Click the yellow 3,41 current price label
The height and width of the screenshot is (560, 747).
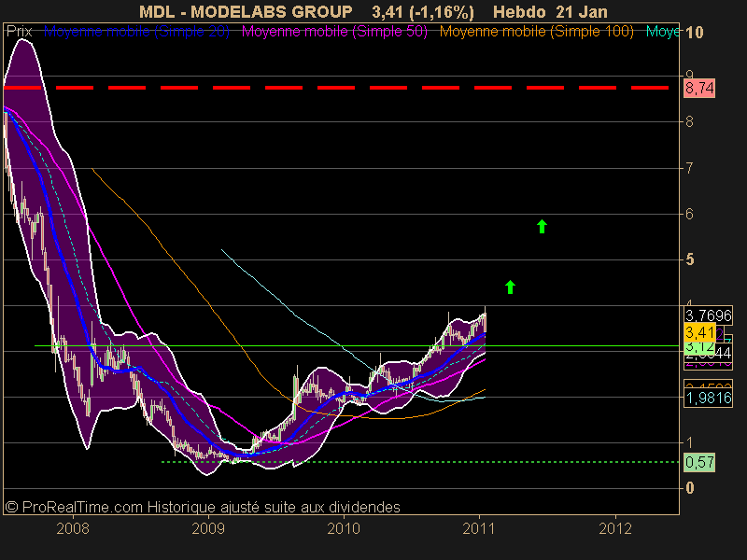[699, 332]
